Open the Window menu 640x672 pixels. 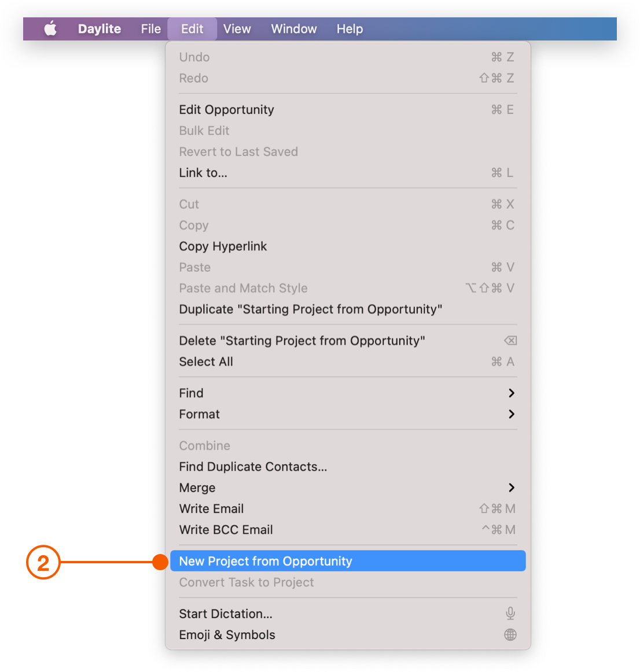[x=294, y=28]
